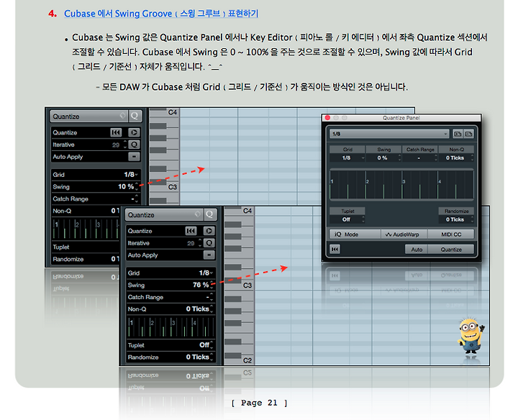Click remove preset icon in Quantize Panel window

tap(469, 134)
